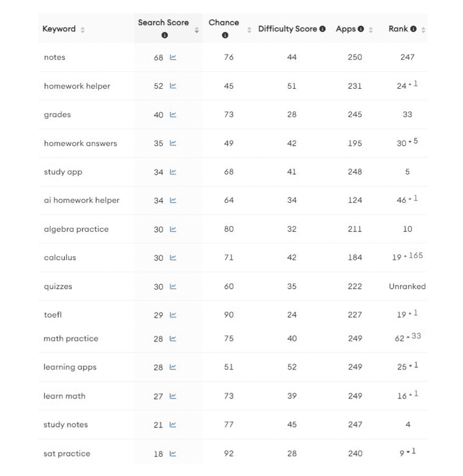This screenshot has height=476, width=463.
Task: Click Search Score info icon
Action: [x=164, y=35]
